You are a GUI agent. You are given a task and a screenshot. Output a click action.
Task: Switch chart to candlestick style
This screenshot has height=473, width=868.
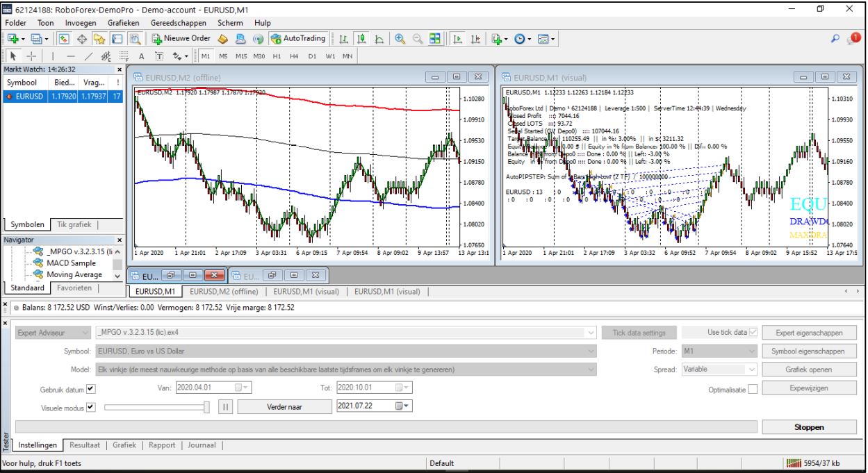tap(361, 38)
